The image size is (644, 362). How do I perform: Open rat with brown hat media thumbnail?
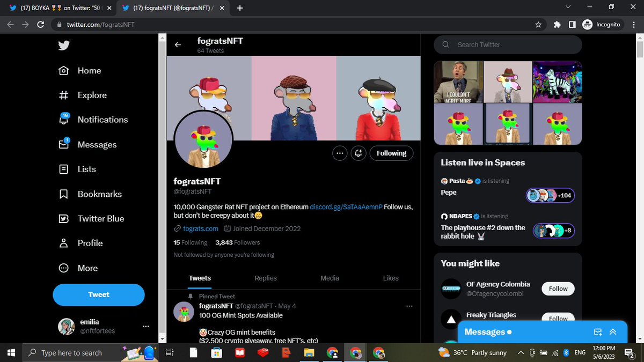(508, 81)
